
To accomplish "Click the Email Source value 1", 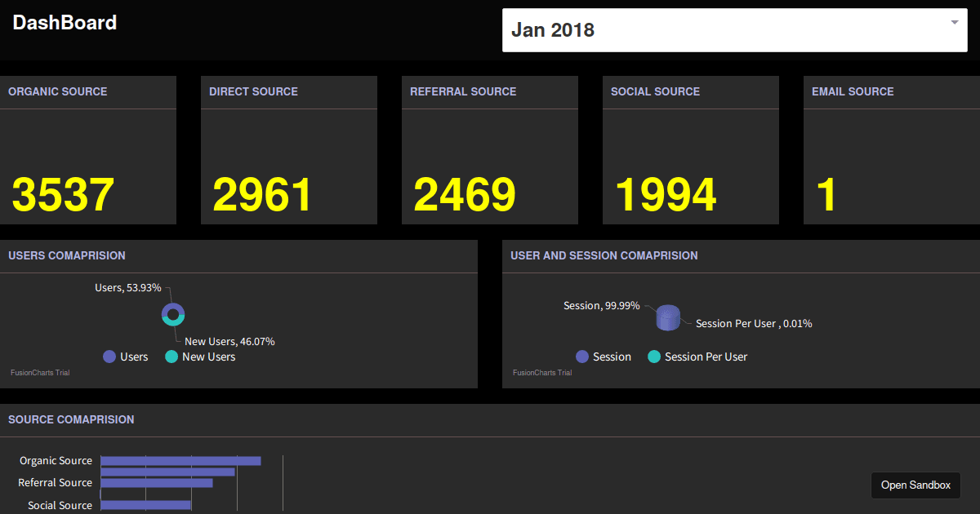I will 826,196.
